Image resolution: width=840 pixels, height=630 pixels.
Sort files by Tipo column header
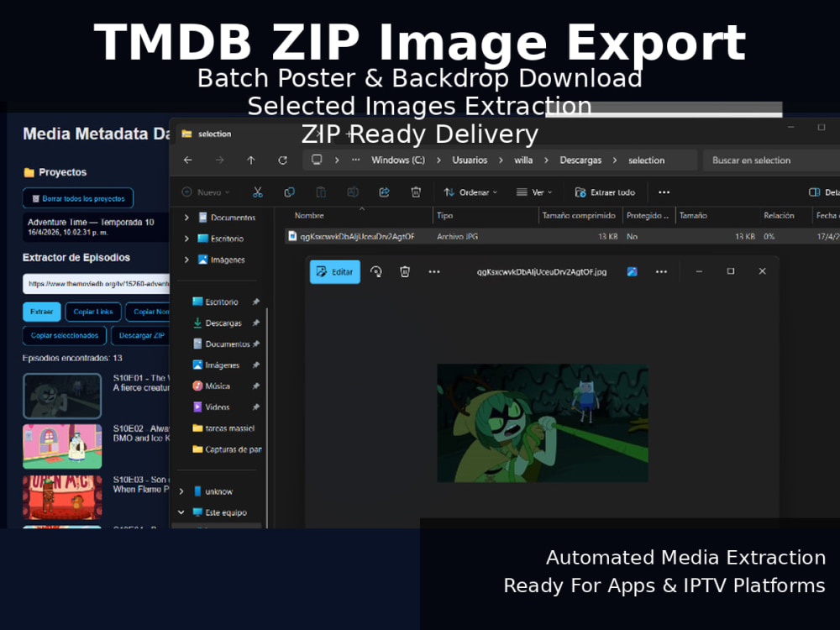click(444, 215)
